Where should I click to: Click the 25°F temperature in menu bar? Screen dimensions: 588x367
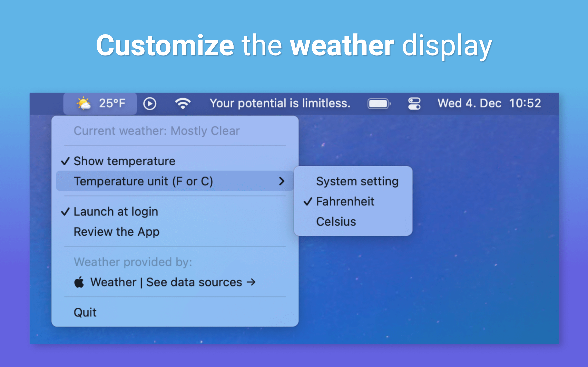click(x=112, y=103)
